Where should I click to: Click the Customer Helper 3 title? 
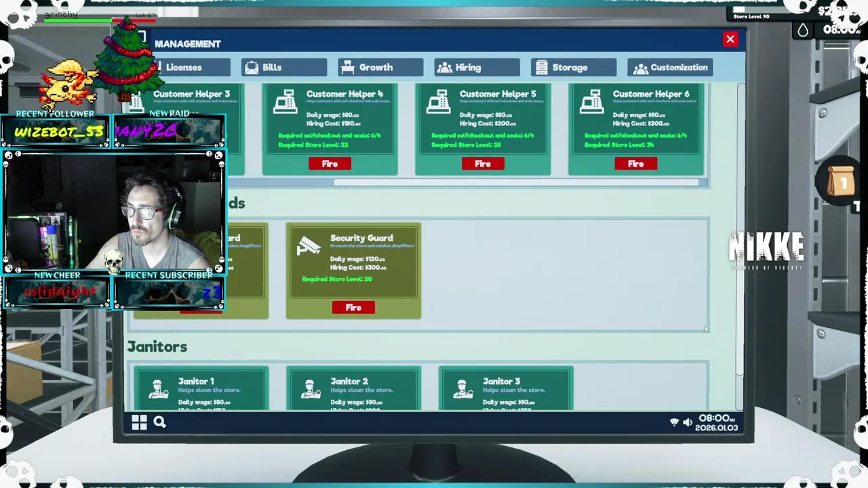tap(191, 94)
